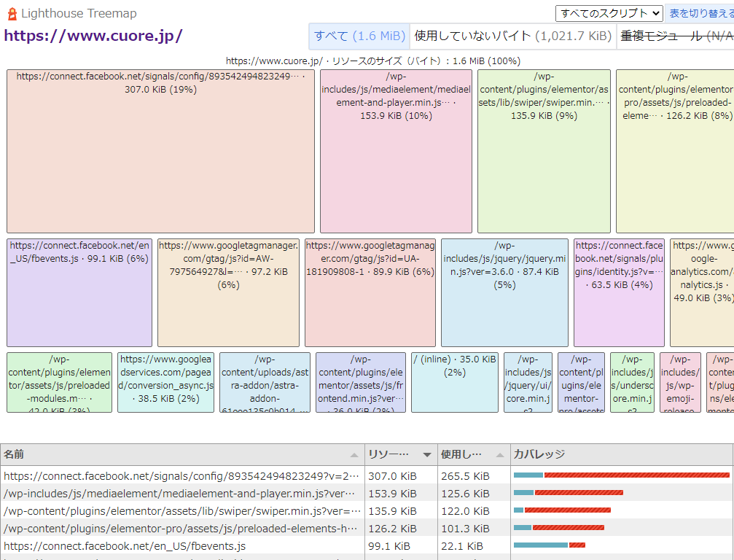Click the coverage bar for facebook signals/config row
Viewport: 734px width, 560px height.
point(621,475)
